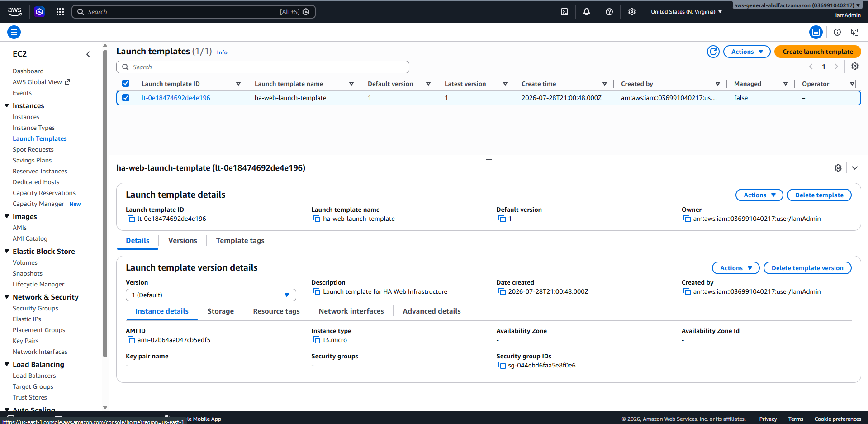Open the Storage tab
Image resolution: width=868 pixels, height=424 pixels.
tap(221, 311)
